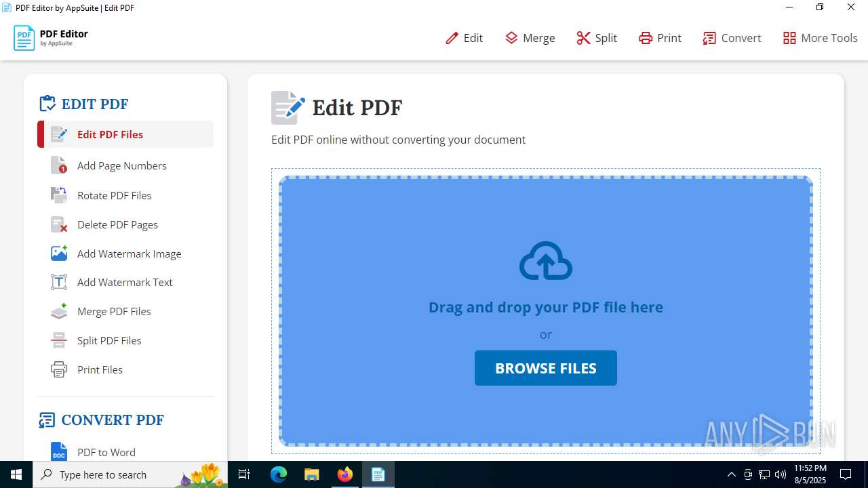Click the PDF to Word doc icon
The image size is (868, 488).
[59, 452]
